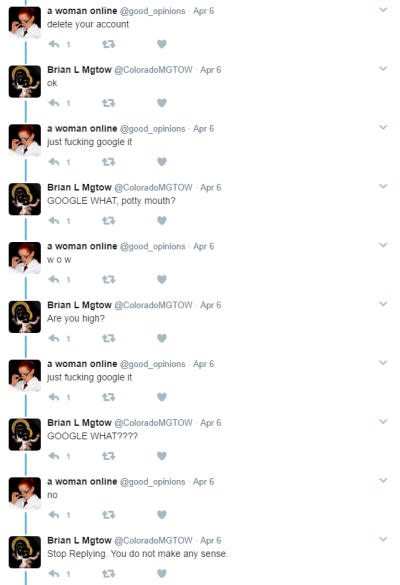Open the avatar beside the "w o w" tweet

pyautogui.click(x=25, y=258)
